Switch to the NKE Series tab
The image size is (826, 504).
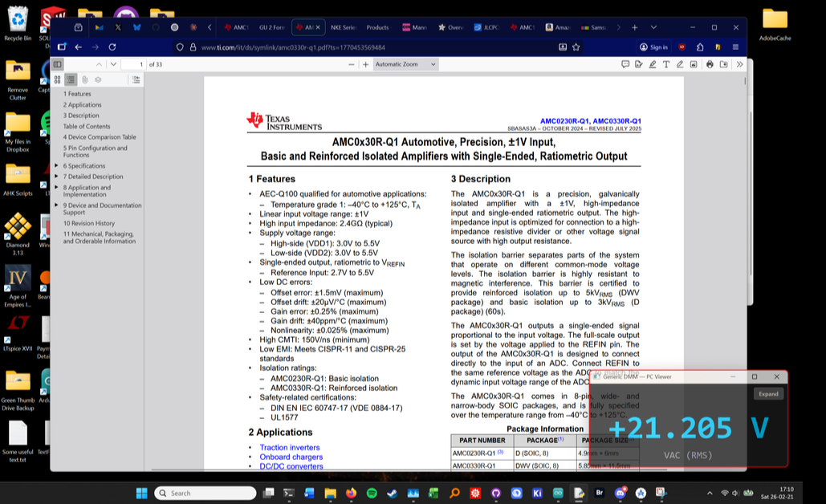click(343, 27)
